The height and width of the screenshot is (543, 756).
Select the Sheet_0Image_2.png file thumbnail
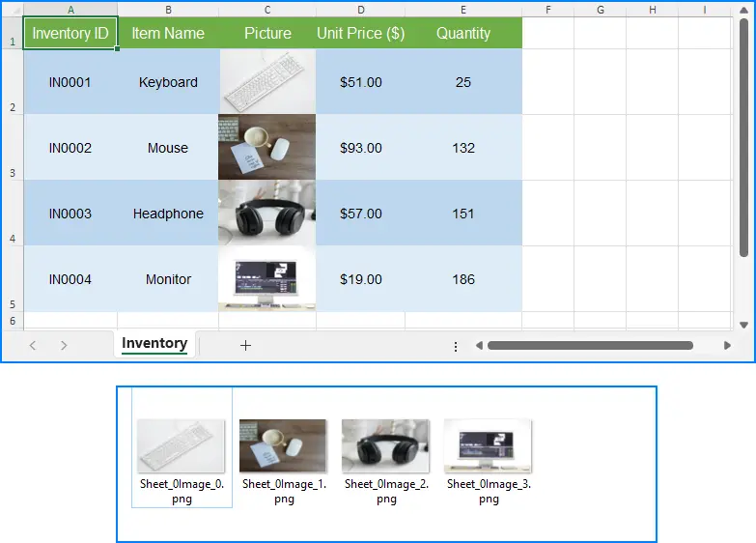point(385,445)
